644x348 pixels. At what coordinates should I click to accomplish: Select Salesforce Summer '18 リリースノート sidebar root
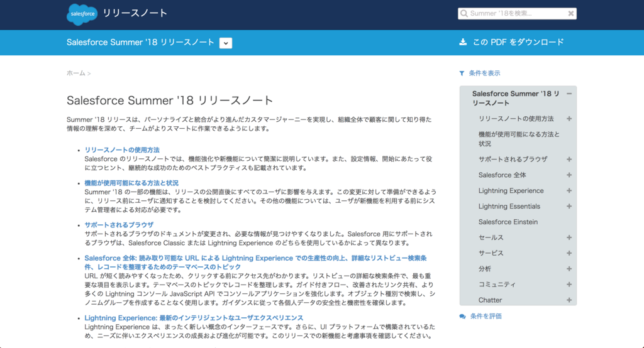click(516, 98)
